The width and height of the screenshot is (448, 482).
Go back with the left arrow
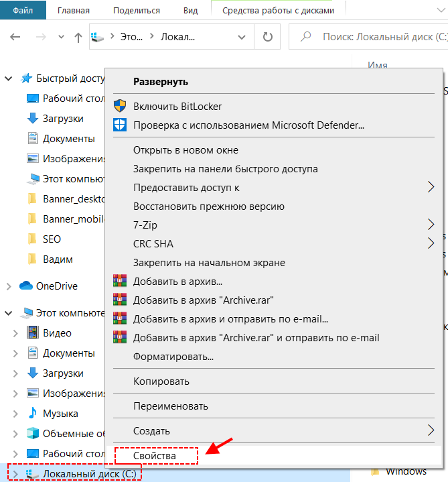tap(15, 37)
